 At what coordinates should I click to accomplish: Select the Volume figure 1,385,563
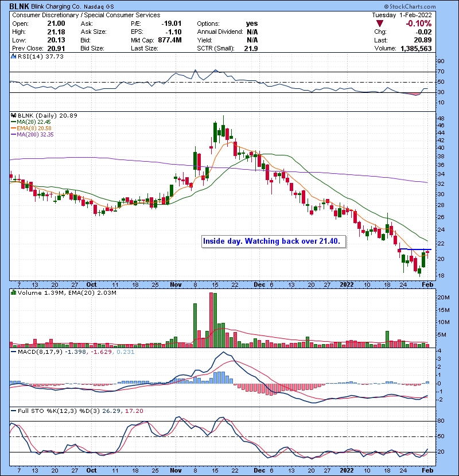click(x=416, y=48)
